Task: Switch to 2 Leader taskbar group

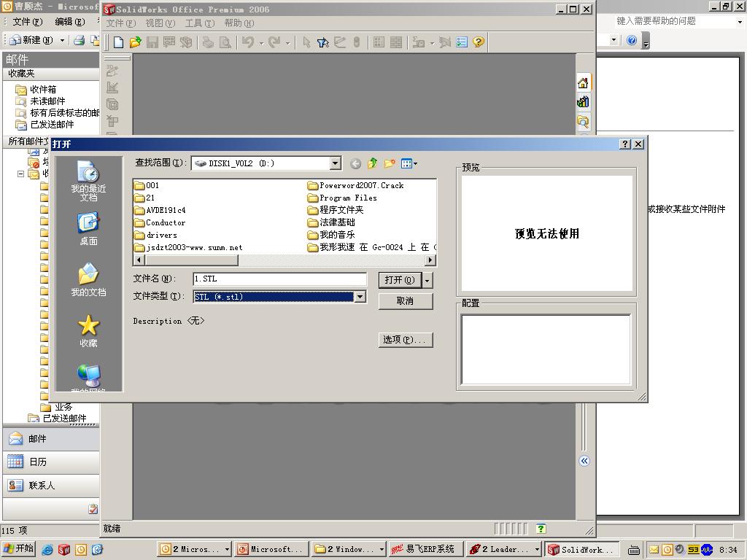Action: [503, 550]
